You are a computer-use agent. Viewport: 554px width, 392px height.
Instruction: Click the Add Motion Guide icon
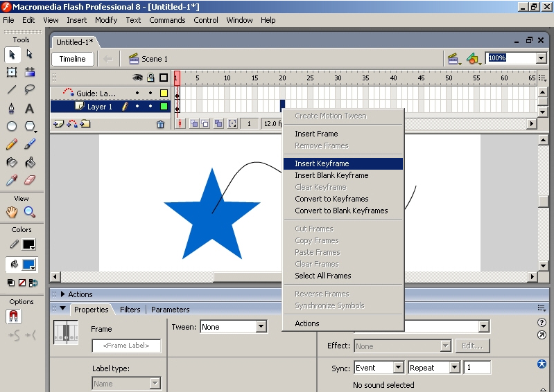click(x=71, y=124)
